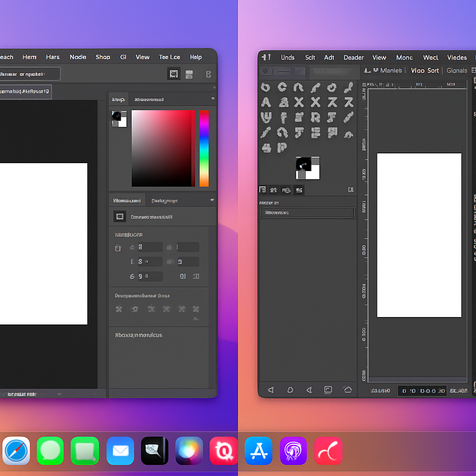Viewport: 476px width, 476px height.
Task: Toggle the first alignment icon in properties row
Action: tap(119, 309)
